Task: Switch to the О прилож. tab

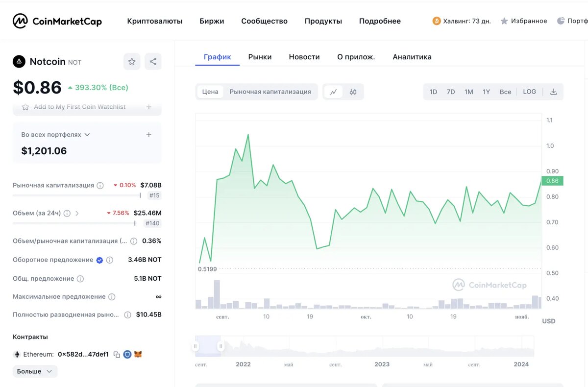Action: click(x=356, y=57)
